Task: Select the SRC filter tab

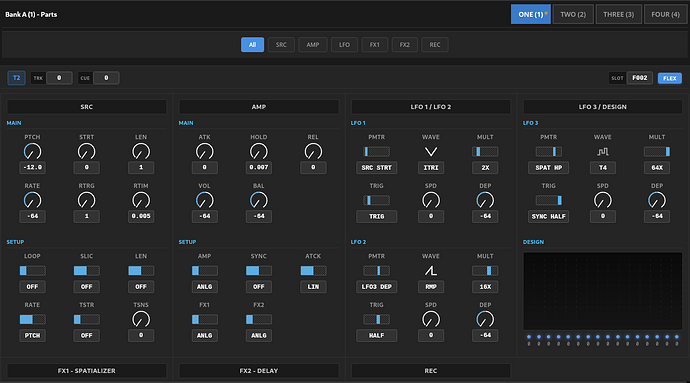Action: 281,44
